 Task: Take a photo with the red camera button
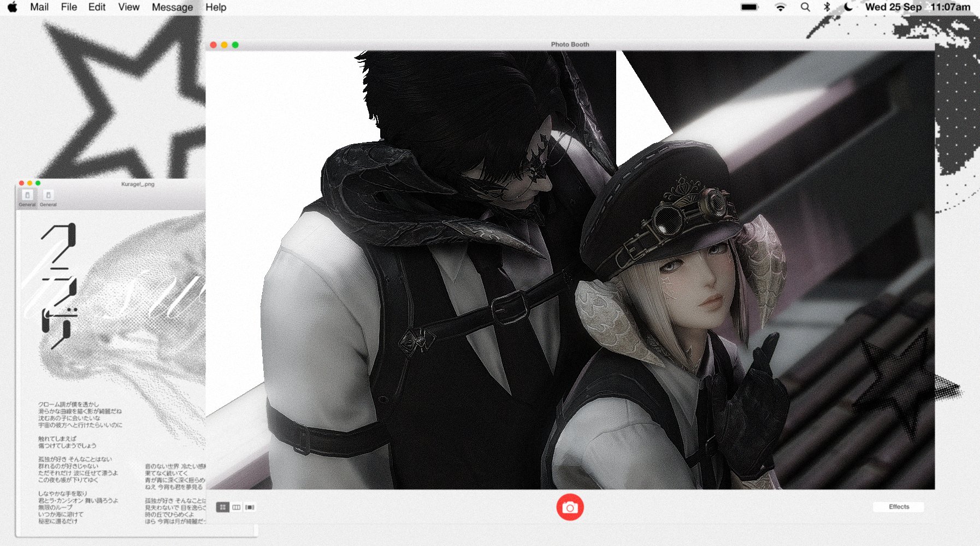click(570, 507)
